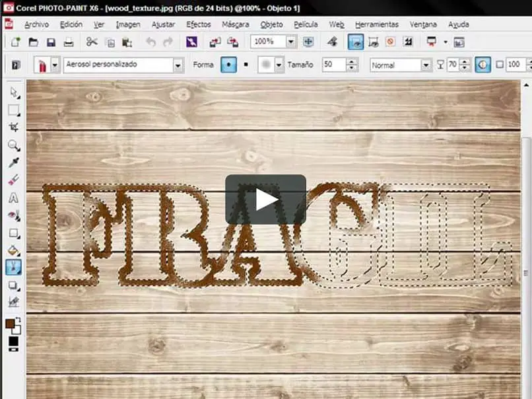Enable the checkbox beside the 100 value
Image resolution: width=532 pixels, height=399 pixels.
(500, 65)
